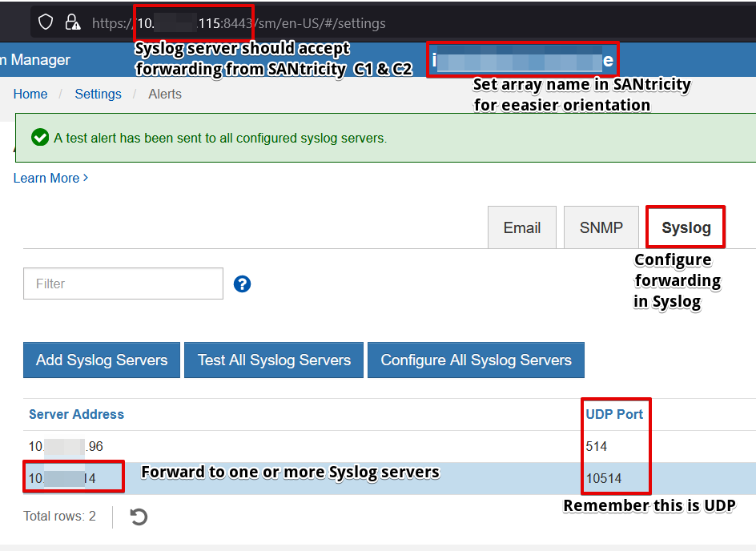This screenshot has height=551, width=756.
Task: Click the Total rows: 2 label
Action: pyautogui.click(x=59, y=517)
